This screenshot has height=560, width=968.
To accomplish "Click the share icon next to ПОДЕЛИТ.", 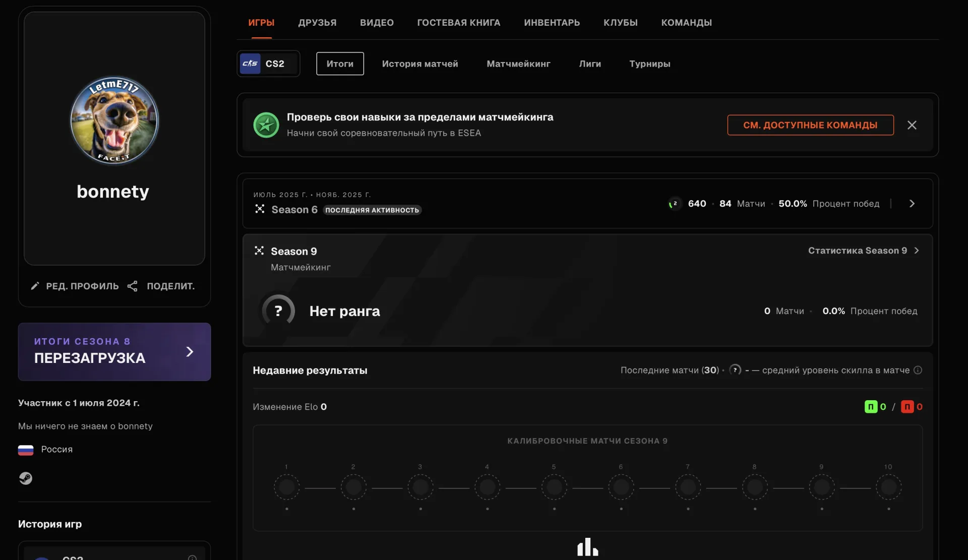I will (133, 286).
